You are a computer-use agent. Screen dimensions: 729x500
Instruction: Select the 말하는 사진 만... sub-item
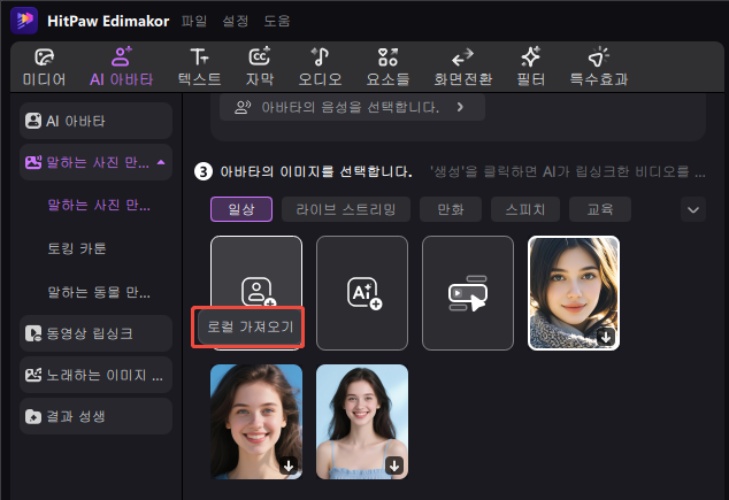[99, 205]
